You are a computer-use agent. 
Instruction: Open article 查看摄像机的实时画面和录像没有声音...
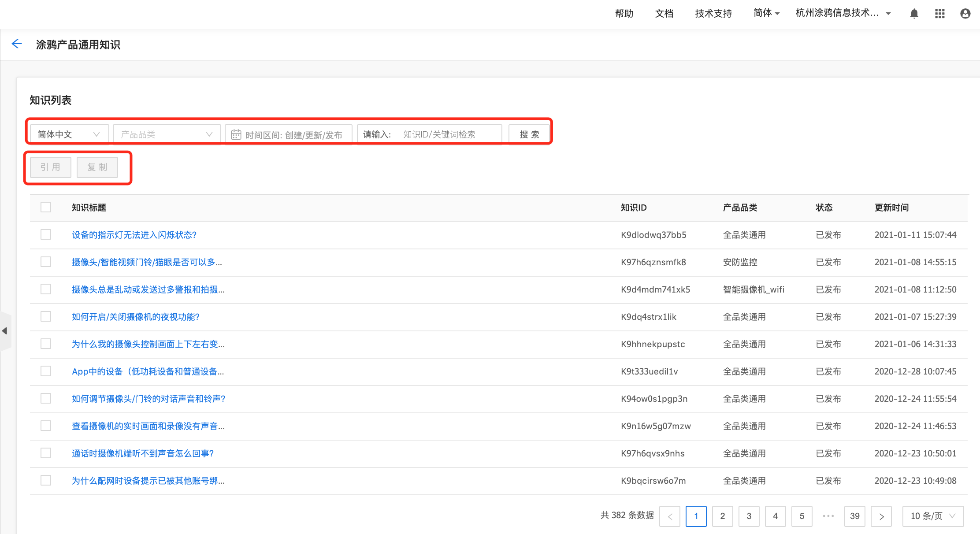point(148,426)
